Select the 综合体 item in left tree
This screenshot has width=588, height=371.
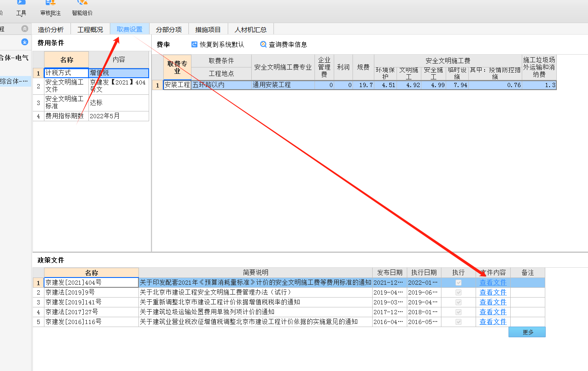15,81
